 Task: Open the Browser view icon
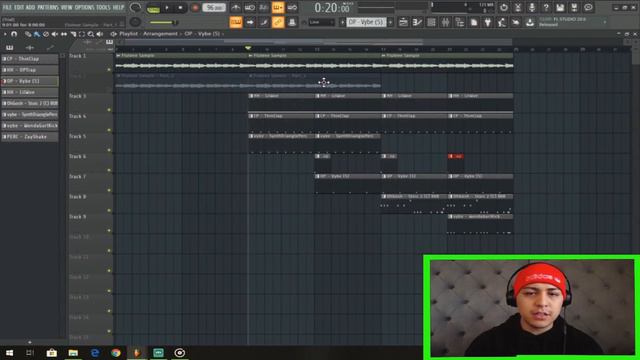coord(460,22)
